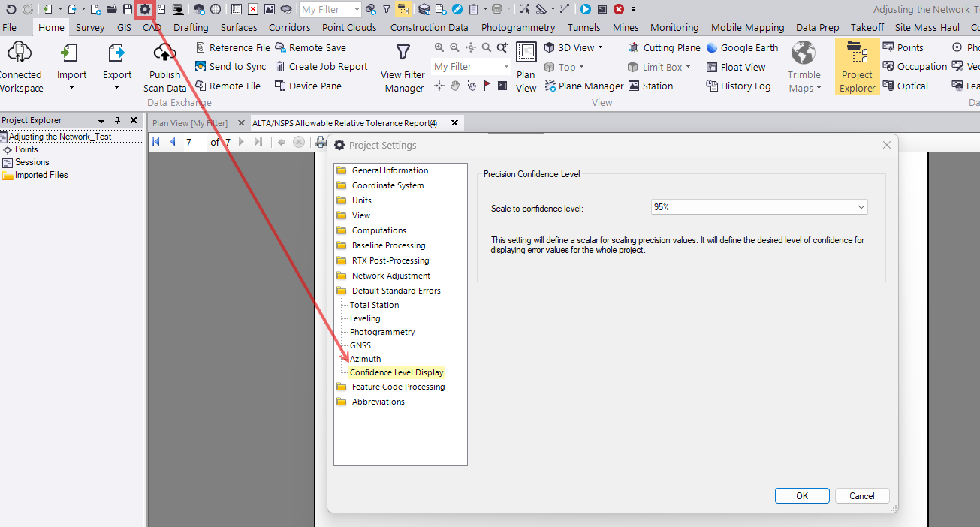The image size is (980, 527).
Task: Click Cancel in Project Settings
Action: pyautogui.click(x=861, y=495)
